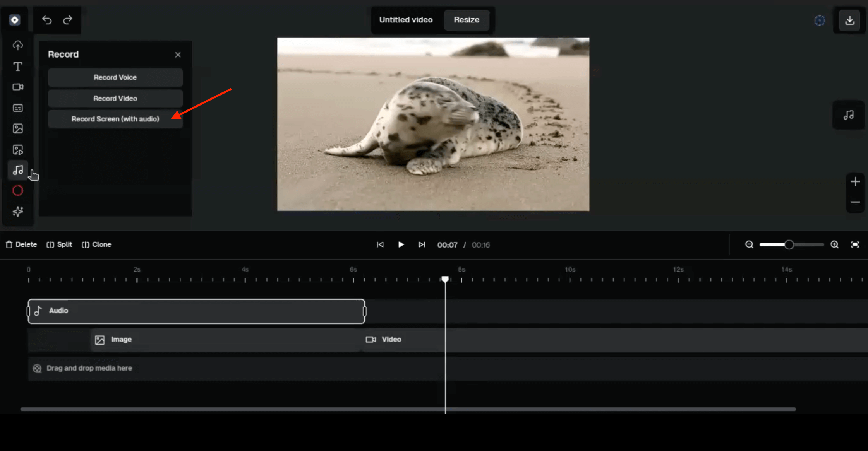Viewport: 868px width, 451px height.
Task: Select the Text tool icon
Action: [18, 67]
